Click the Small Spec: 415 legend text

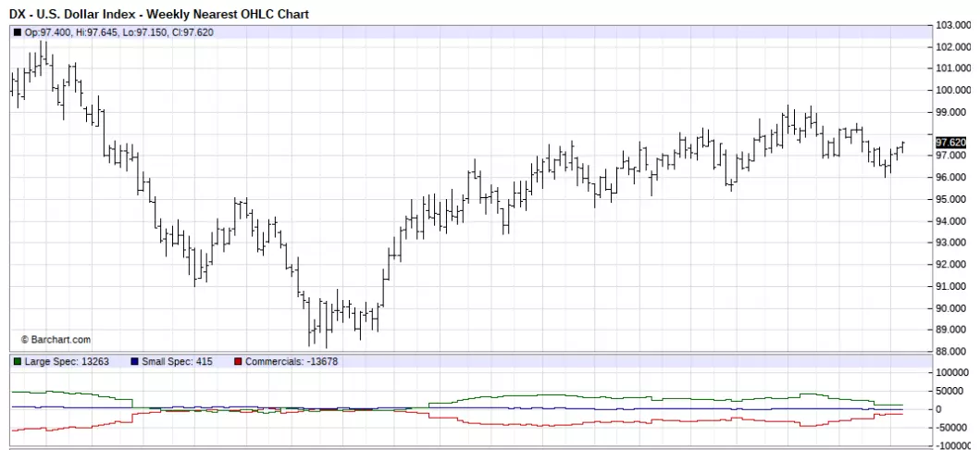tap(177, 361)
